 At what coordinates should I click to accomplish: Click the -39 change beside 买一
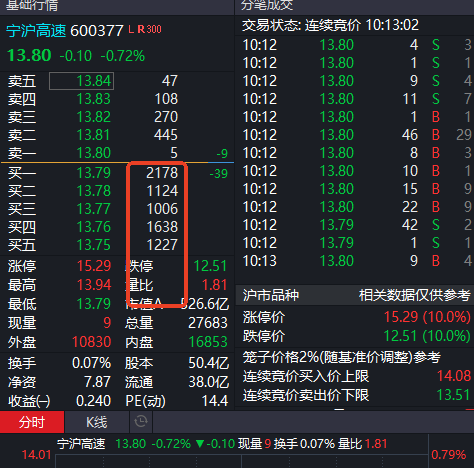pyautogui.click(x=219, y=174)
